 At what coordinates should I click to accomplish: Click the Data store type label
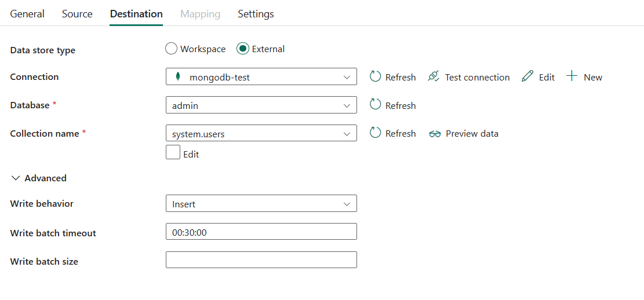point(43,50)
